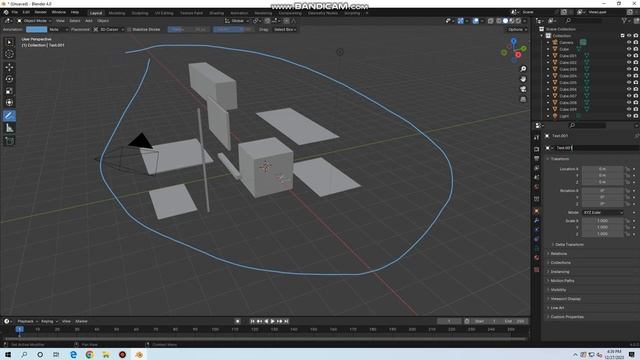Expand the Custom Properties panel
This screenshot has height=360, width=640.
[x=567, y=317]
